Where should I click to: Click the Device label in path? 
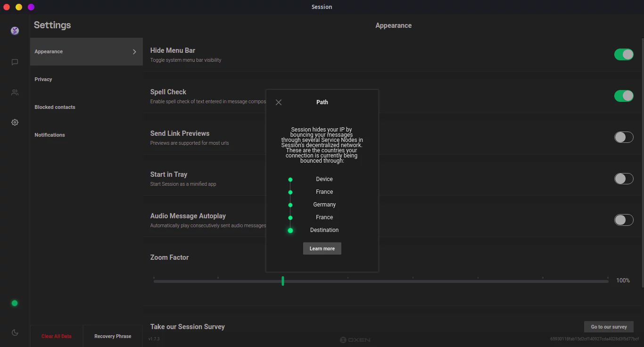(324, 179)
